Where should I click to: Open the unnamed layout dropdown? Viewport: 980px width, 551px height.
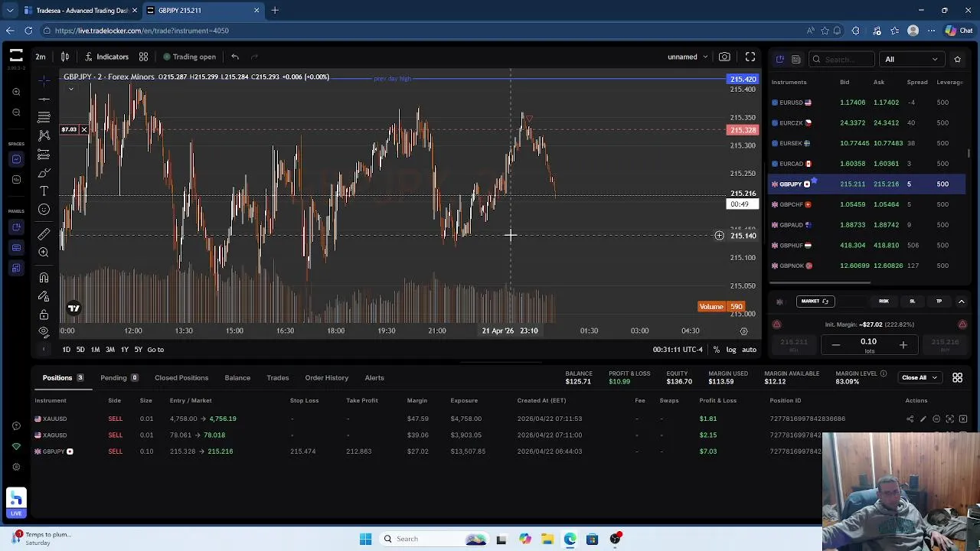click(688, 57)
